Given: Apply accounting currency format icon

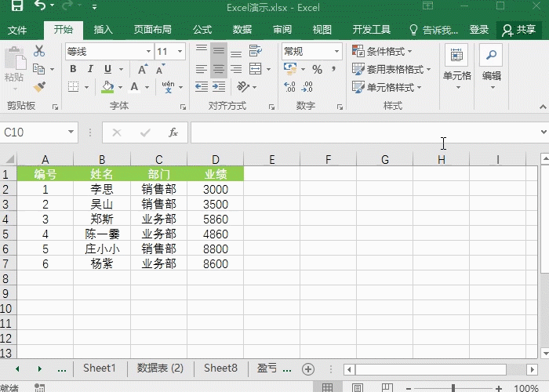Looking at the screenshot, I should coord(290,69).
